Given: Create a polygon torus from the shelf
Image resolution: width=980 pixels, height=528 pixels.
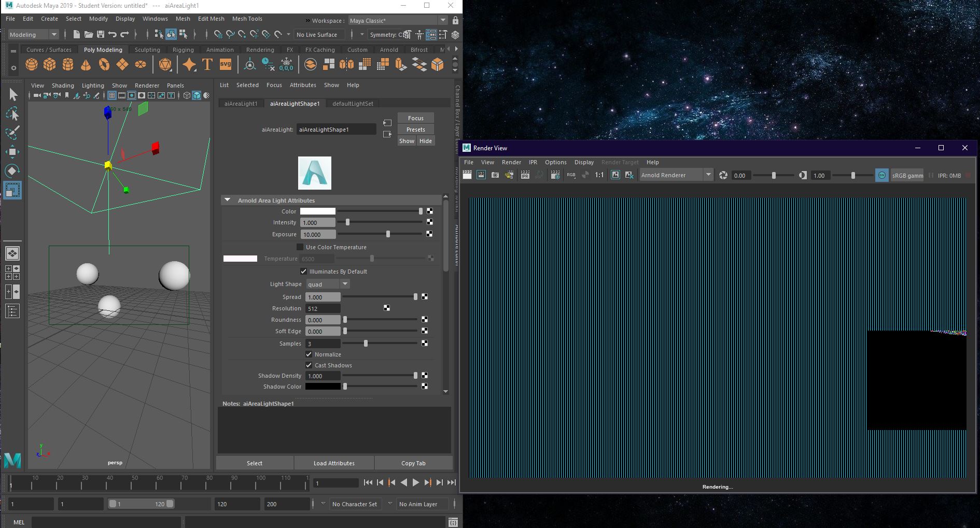Looking at the screenshot, I should tap(104, 64).
